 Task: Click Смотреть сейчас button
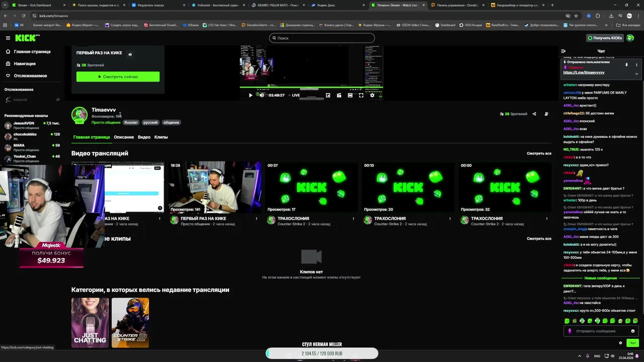point(118,77)
